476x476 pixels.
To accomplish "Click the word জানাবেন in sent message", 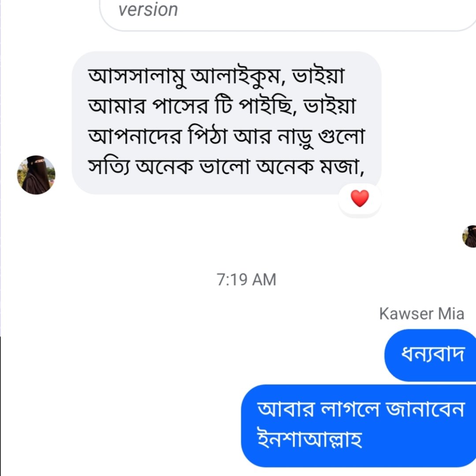I will (x=425, y=409).
